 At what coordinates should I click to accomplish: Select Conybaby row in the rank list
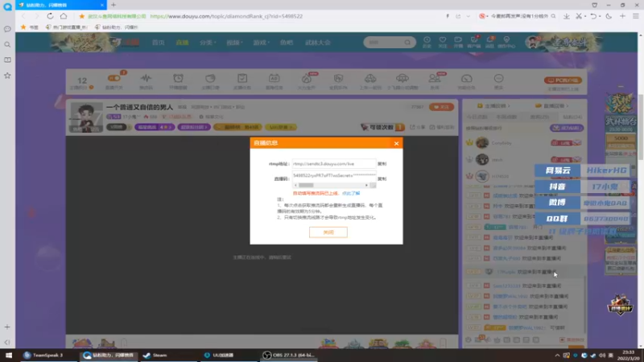click(525, 143)
